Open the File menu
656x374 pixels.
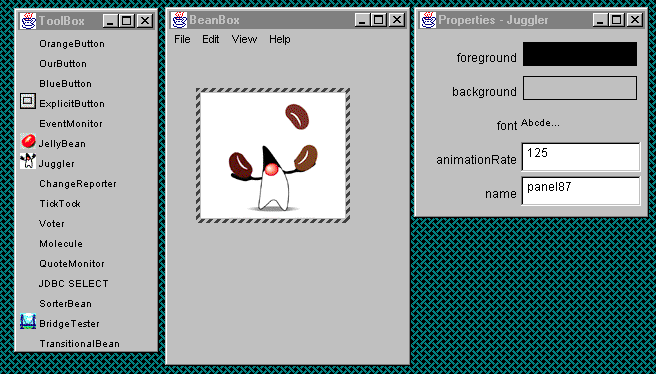tap(182, 39)
